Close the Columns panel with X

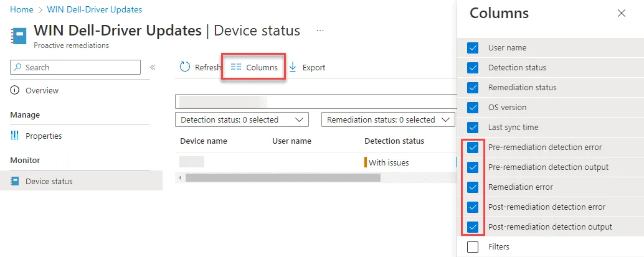(x=622, y=13)
